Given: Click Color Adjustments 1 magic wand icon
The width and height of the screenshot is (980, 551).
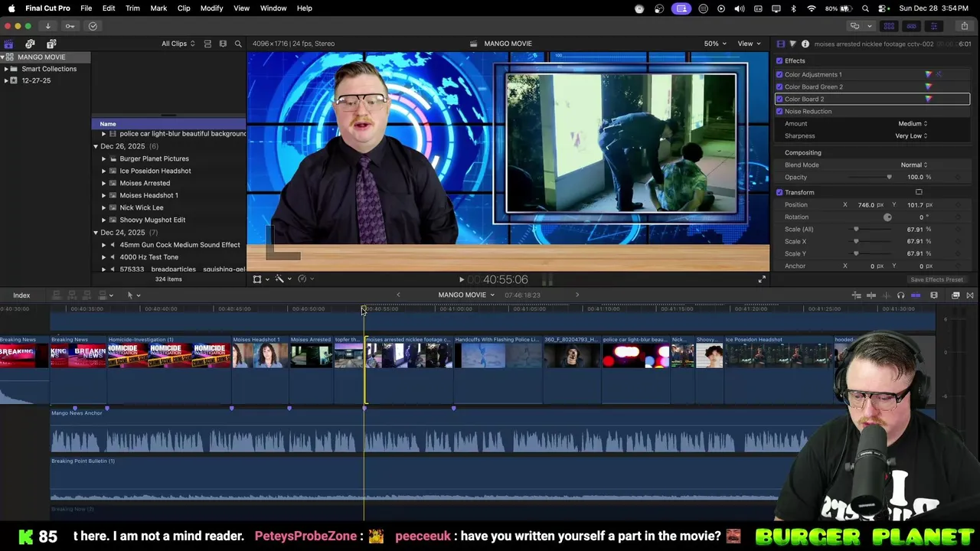Looking at the screenshot, I should pyautogui.click(x=939, y=74).
